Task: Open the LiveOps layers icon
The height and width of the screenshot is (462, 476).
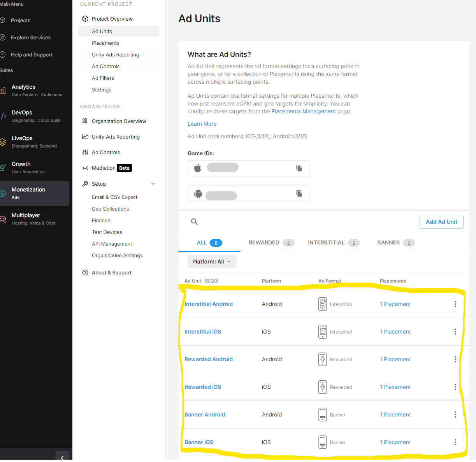Action: pyautogui.click(x=3, y=142)
